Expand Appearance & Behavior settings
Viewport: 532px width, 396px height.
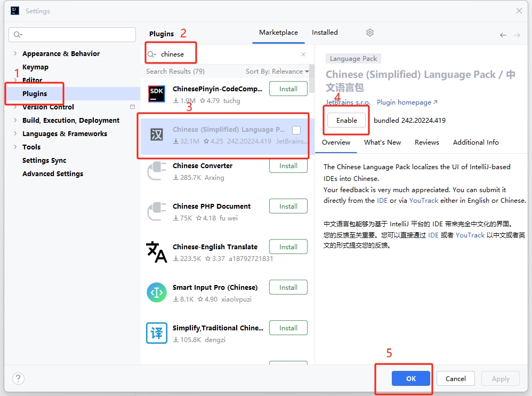click(15, 53)
